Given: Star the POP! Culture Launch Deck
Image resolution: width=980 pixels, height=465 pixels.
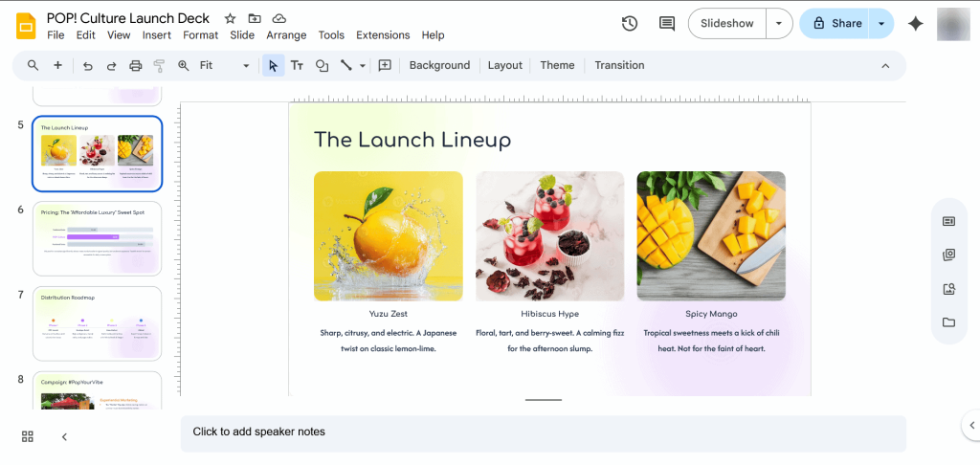Looking at the screenshot, I should tap(230, 18).
